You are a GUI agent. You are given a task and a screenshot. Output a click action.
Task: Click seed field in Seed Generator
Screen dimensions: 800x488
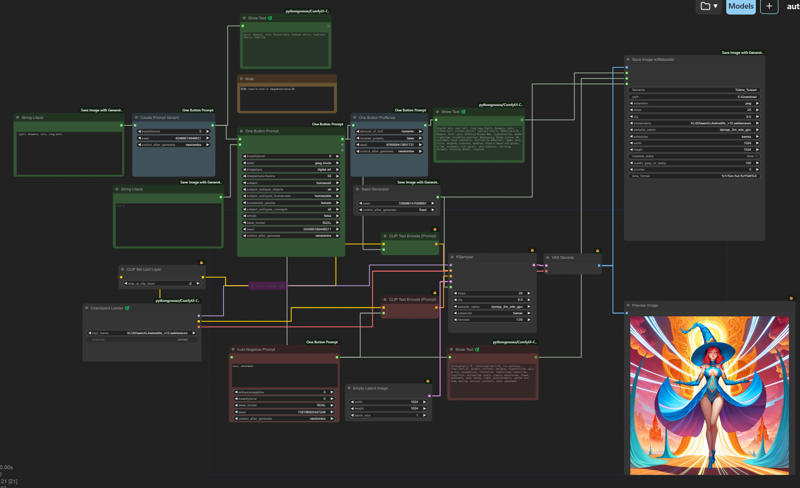397,203
